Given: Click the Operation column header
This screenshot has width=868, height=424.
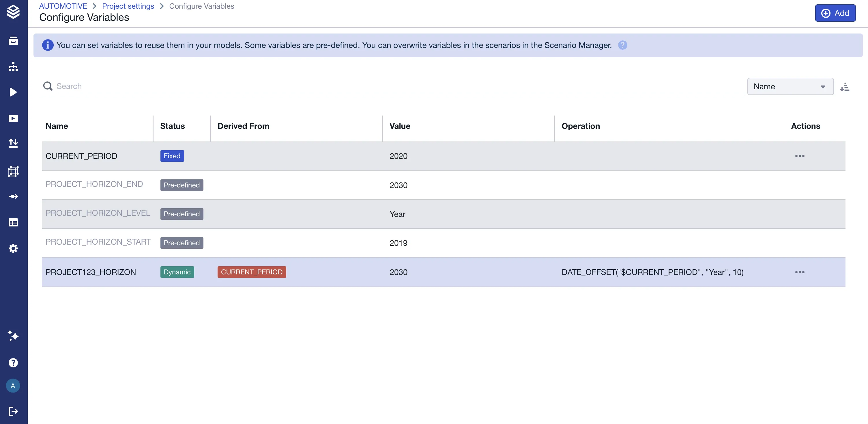Looking at the screenshot, I should click(581, 126).
